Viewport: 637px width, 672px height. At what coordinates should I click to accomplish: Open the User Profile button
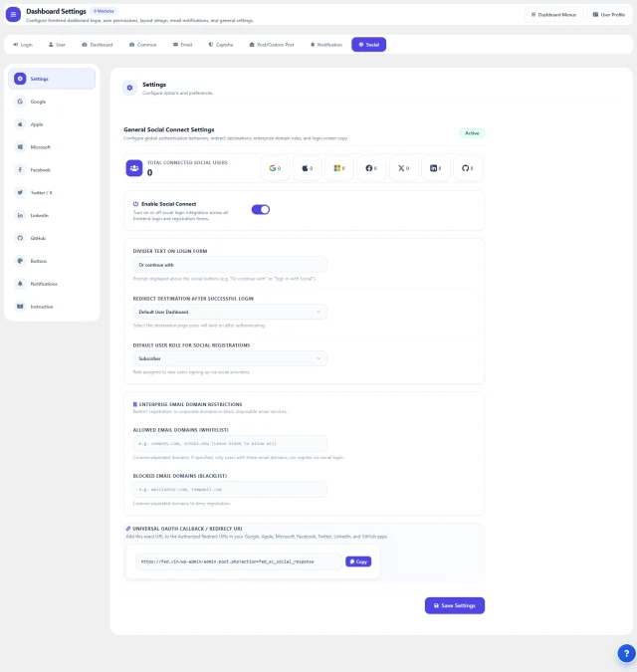[x=609, y=15]
